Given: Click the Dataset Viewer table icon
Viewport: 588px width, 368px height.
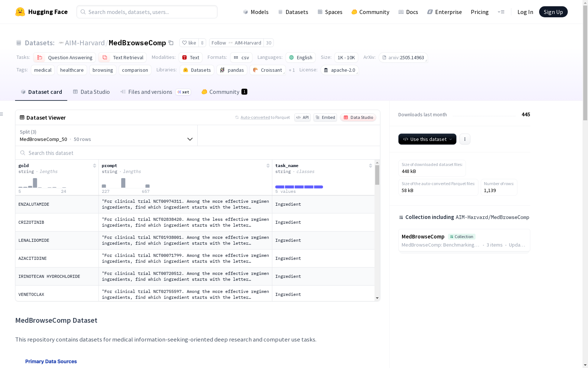Looking at the screenshot, I should pyautogui.click(x=22, y=118).
